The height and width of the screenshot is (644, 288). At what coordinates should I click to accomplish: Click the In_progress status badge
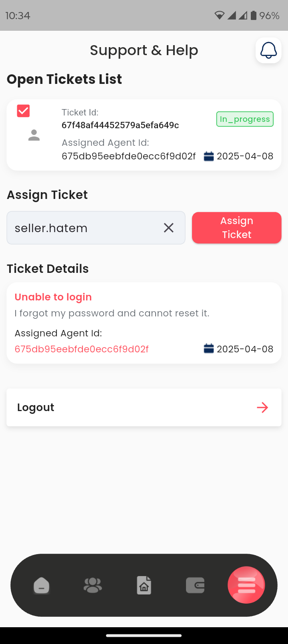click(245, 119)
